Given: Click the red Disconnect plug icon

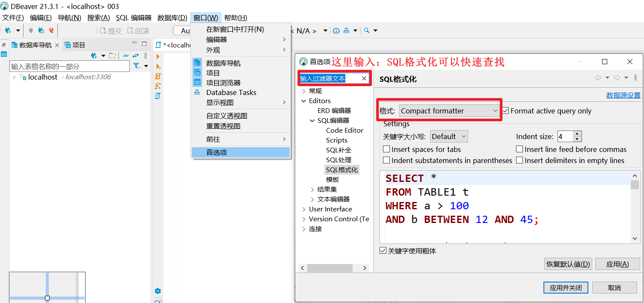Looking at the screenshot, I should pos(51,30).
